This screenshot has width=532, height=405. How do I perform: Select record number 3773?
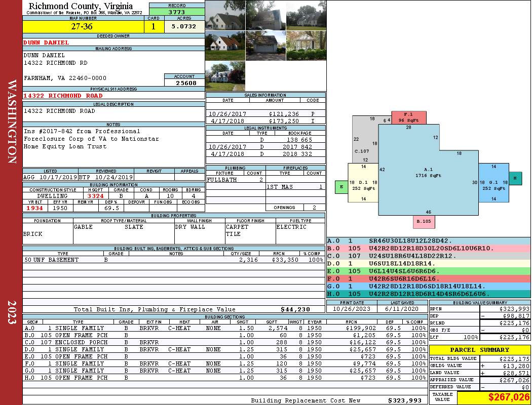click(x=177, y=12)
